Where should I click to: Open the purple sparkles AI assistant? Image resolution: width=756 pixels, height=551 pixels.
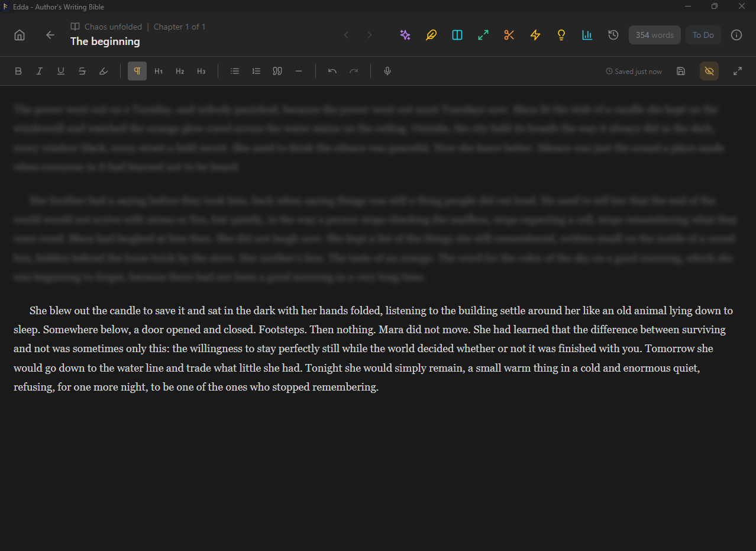(405, 35)
